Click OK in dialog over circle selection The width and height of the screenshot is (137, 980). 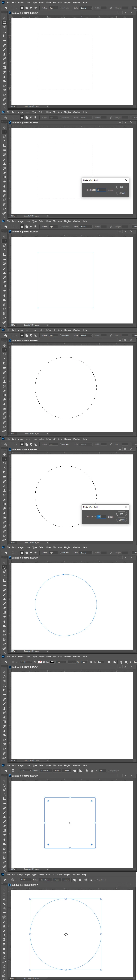[x=121, y=514]
